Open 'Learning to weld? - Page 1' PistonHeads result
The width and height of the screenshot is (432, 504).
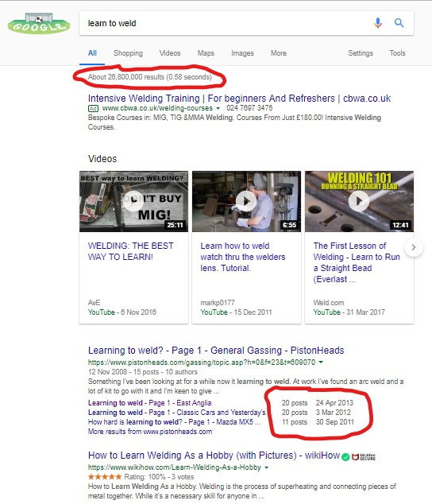216,351
